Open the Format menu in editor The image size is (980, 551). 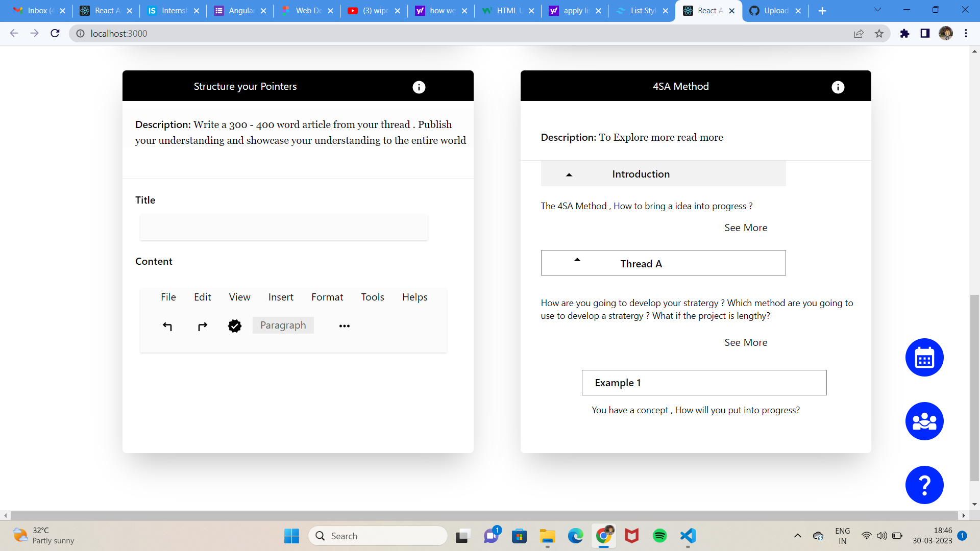pyautogui.click(x=327, y=297)
